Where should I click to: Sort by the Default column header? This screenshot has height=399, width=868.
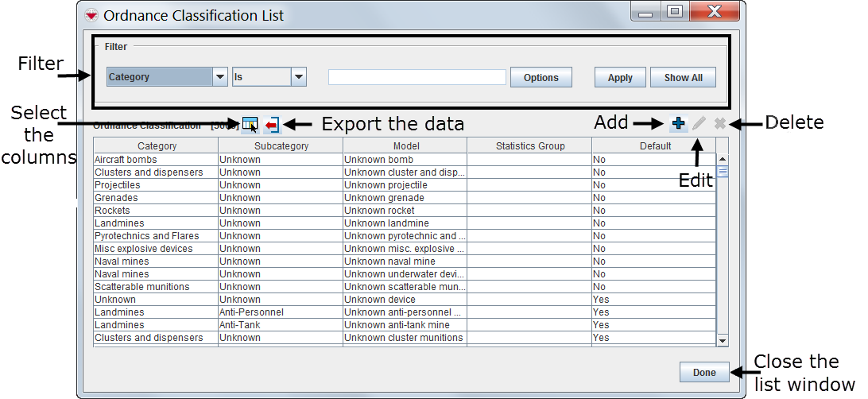tap(655, 146)
